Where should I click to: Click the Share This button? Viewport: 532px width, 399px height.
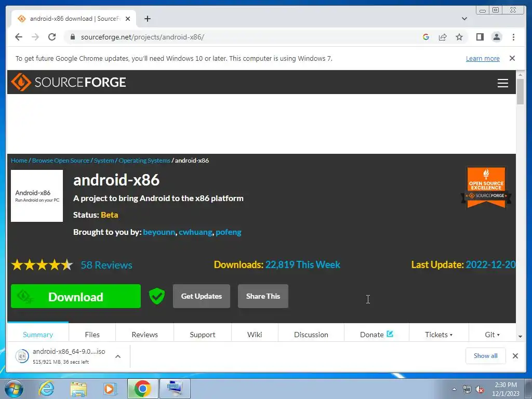[263, 296]
